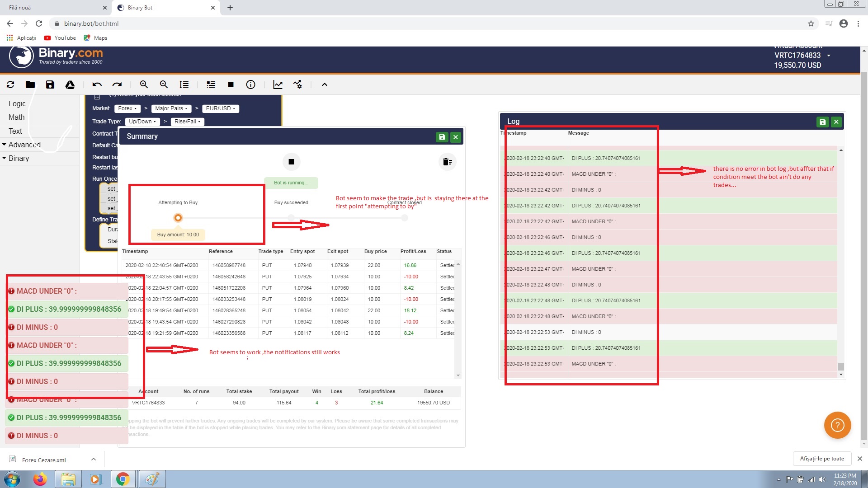Open the EUR/USD symbol dropdown
The width and height of the screenshot is (868, 488).
click(x=221, y=108)
